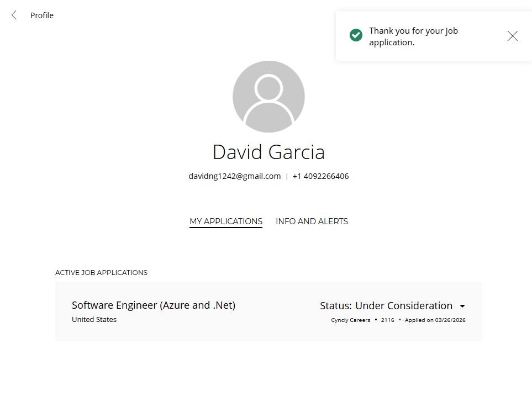Click the default user avatar picture

tap(268, 97)
